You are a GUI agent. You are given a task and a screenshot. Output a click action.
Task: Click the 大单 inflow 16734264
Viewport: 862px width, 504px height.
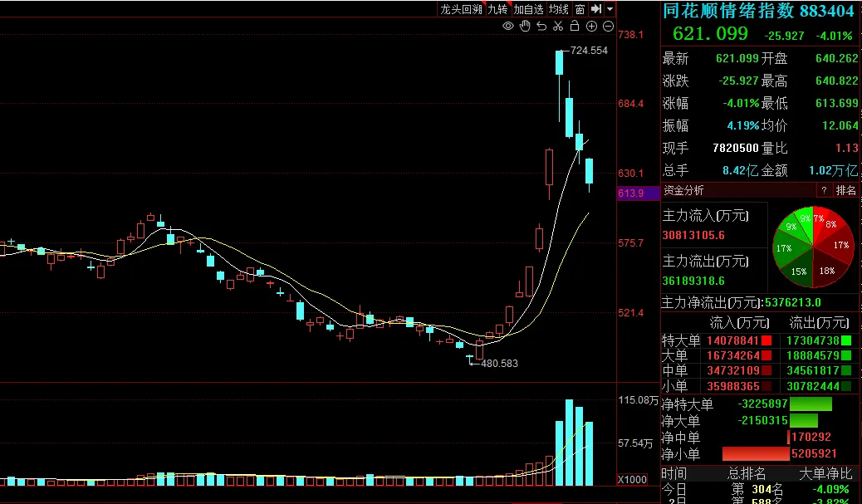(x=733, y=355)
